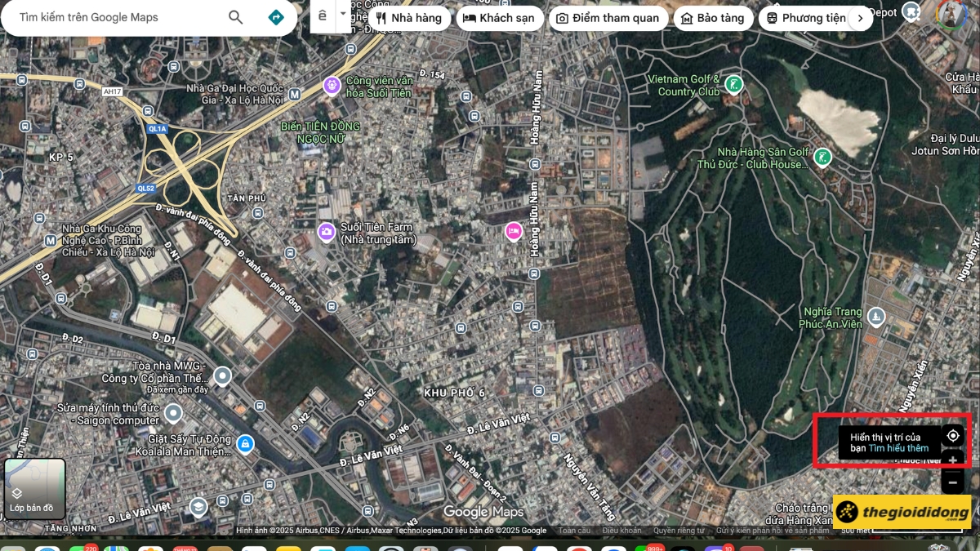
Task: Zoom in with the plus button
Action: (x=952, y=460)
